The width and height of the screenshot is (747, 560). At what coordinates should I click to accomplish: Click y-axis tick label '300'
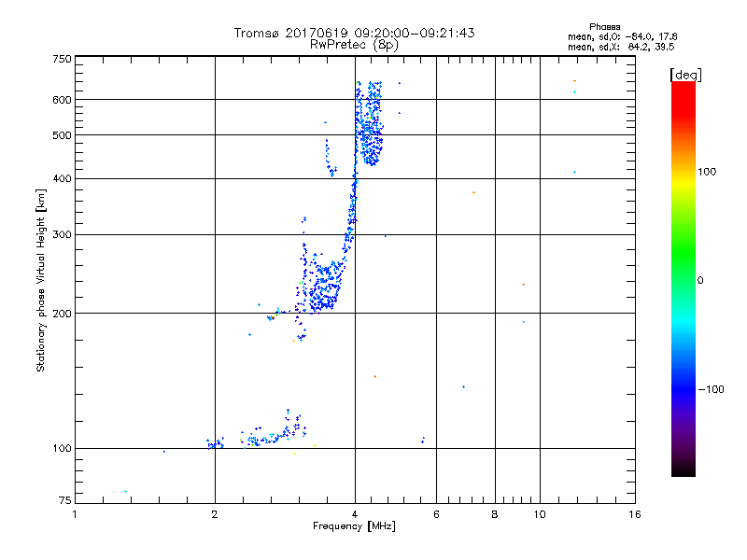[x=62, y=235]
